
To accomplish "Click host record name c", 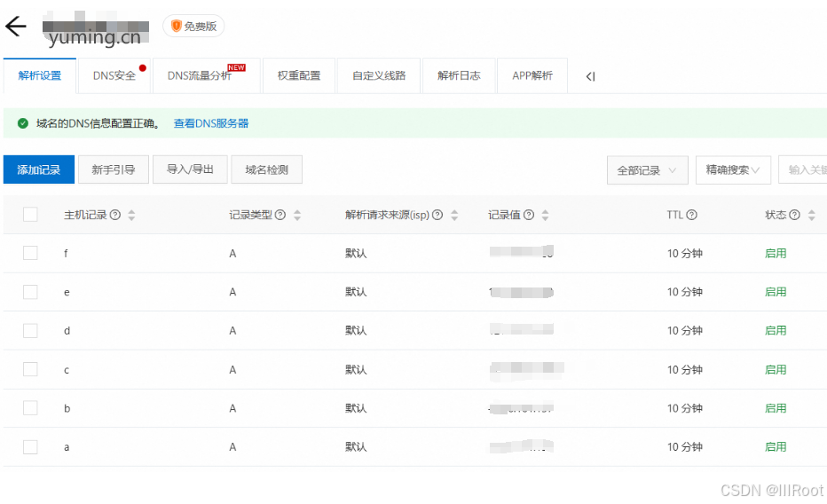I will coord(67,370).
